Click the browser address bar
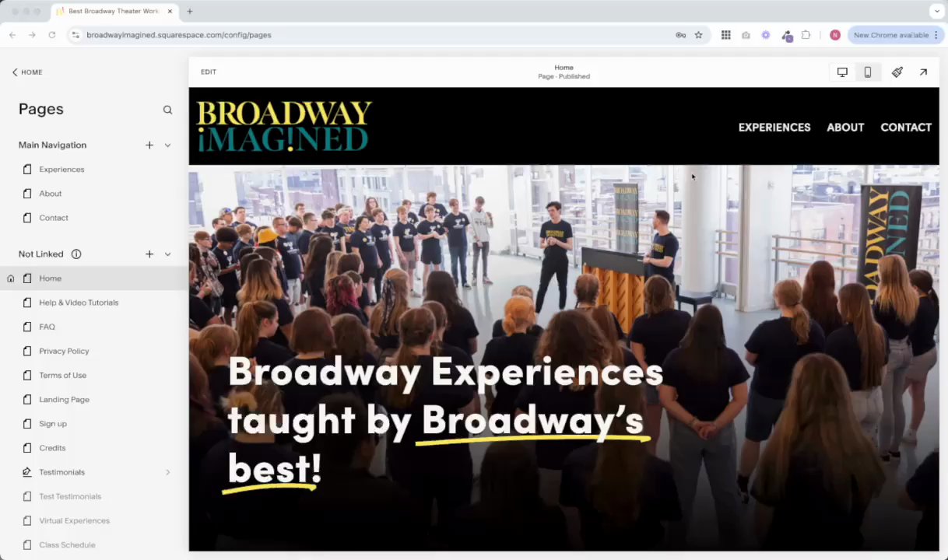This screenshot has width=948, height=560. pos(374,35)
